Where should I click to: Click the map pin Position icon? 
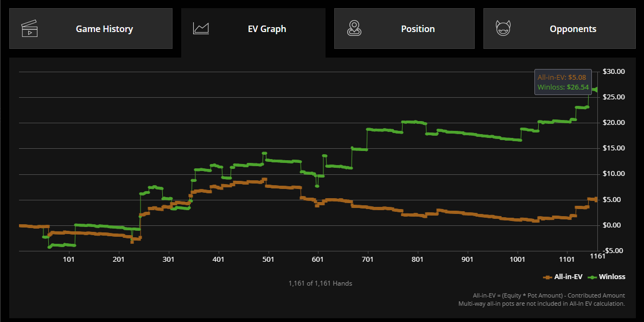[x=354, y=28]
